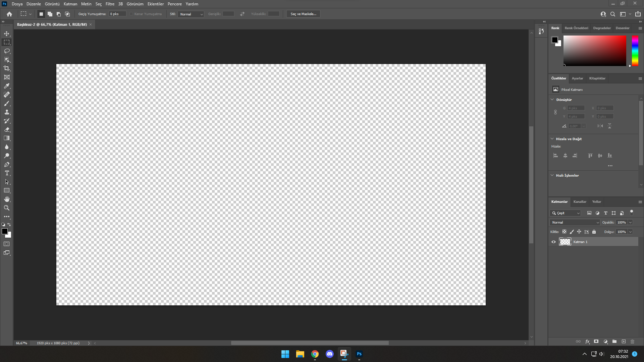Select the Eyedropper tool
The width and height of the screenshot is (644, 362).
pyautogui.click(x=7, y=86)
